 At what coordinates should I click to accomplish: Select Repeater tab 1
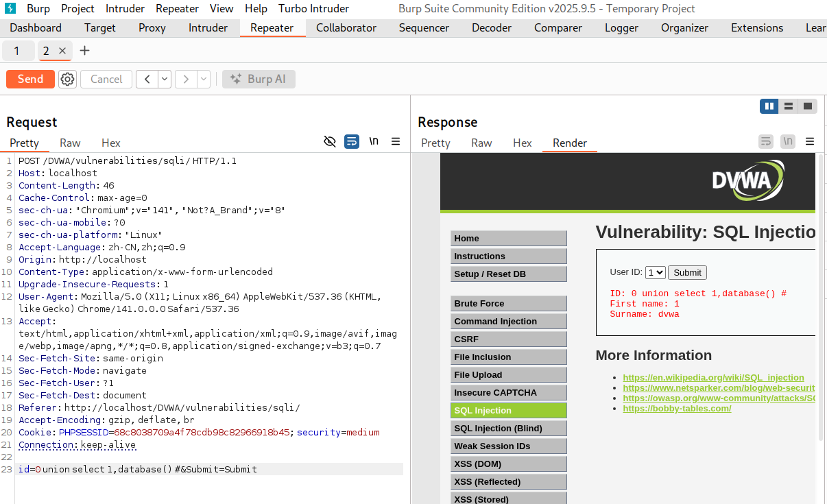tap(16, 51)
